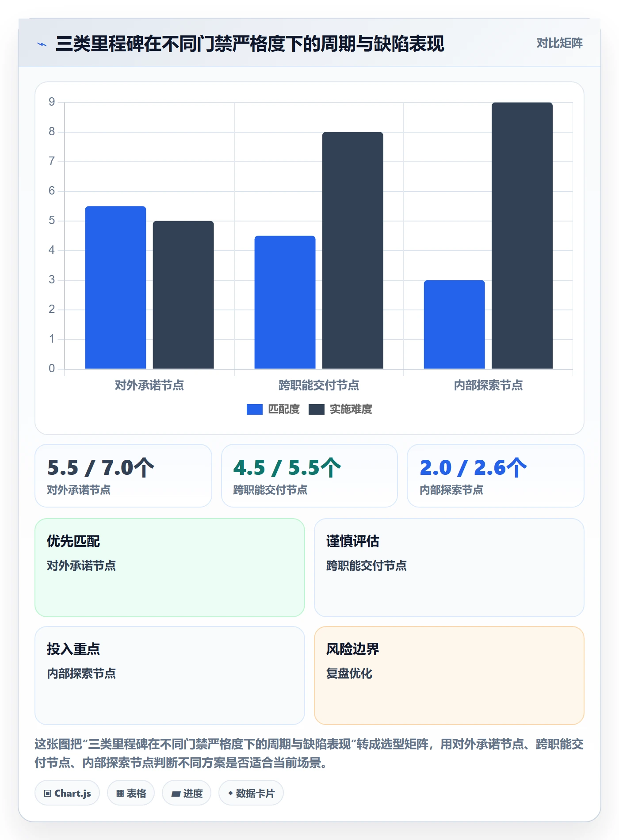Click the 数据卡片 tag
This screenshot has width=619, height=840.
251,793
